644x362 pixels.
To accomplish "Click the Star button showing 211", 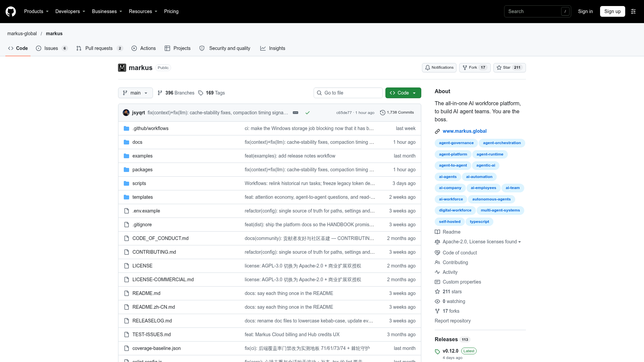I will tap(509, 68).
